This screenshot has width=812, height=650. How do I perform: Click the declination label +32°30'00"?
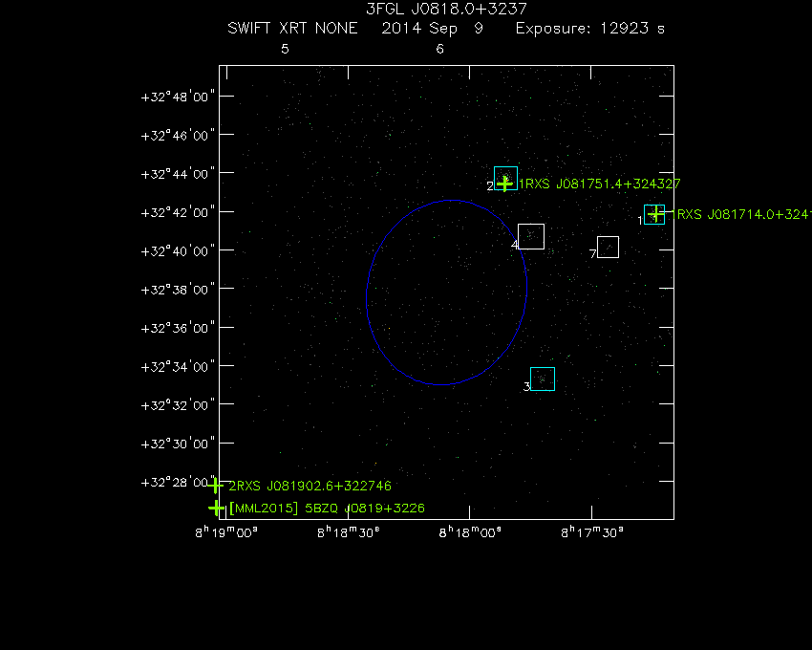point(178,444)
